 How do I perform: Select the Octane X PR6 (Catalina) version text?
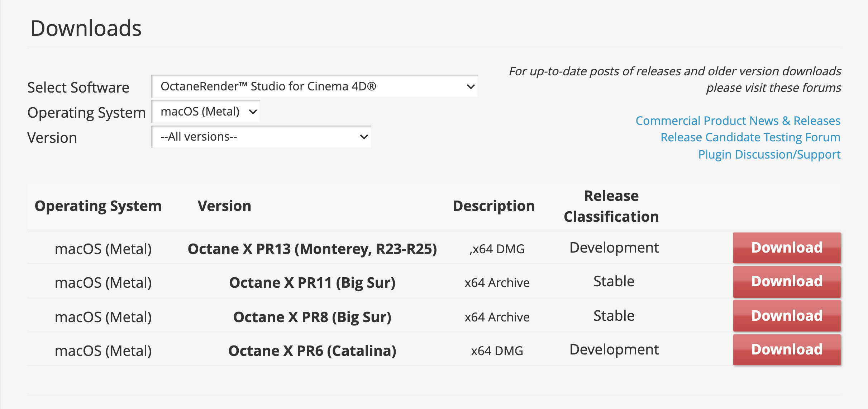313,351
